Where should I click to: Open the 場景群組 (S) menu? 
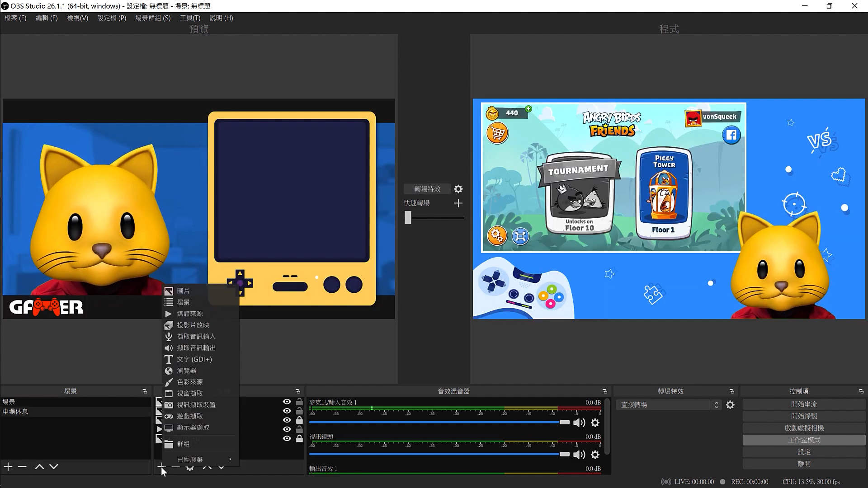(x=153, y=18)
